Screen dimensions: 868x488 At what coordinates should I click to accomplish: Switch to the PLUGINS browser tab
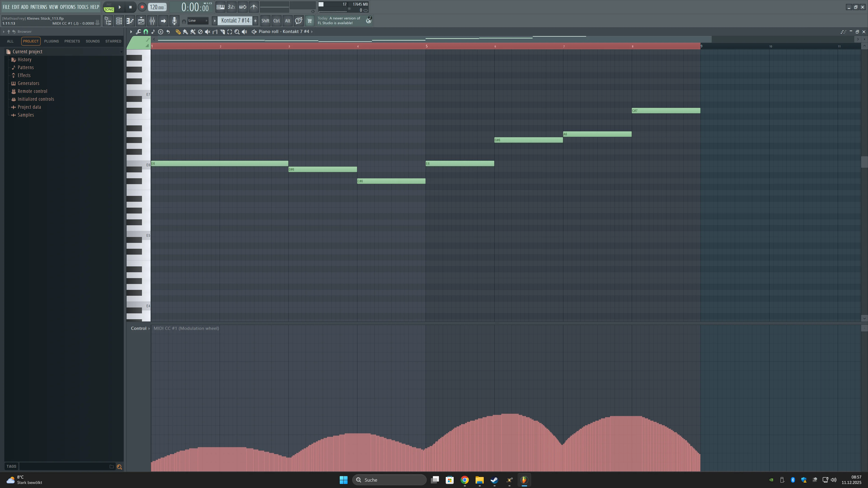click(51, 41)
